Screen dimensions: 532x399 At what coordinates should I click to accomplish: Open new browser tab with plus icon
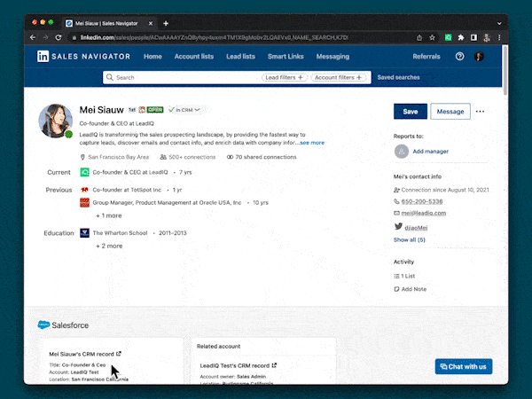[166, 23]
